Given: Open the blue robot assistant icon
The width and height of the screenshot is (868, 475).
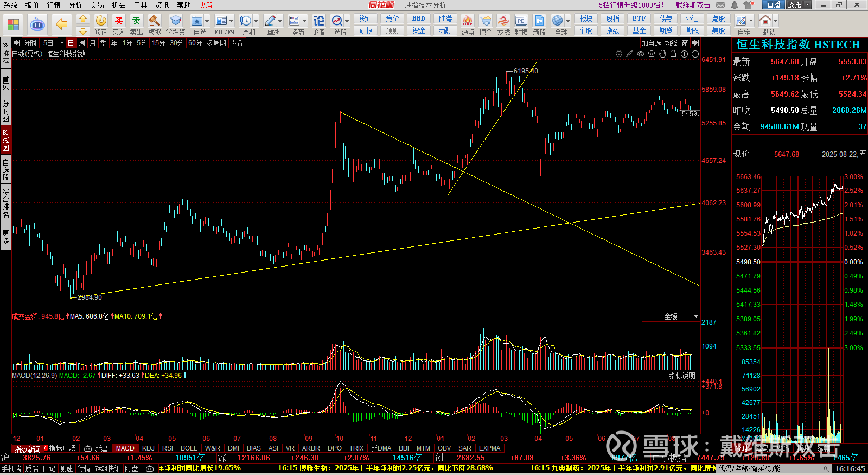Looking at the screenshot, I should click(37, 24).
